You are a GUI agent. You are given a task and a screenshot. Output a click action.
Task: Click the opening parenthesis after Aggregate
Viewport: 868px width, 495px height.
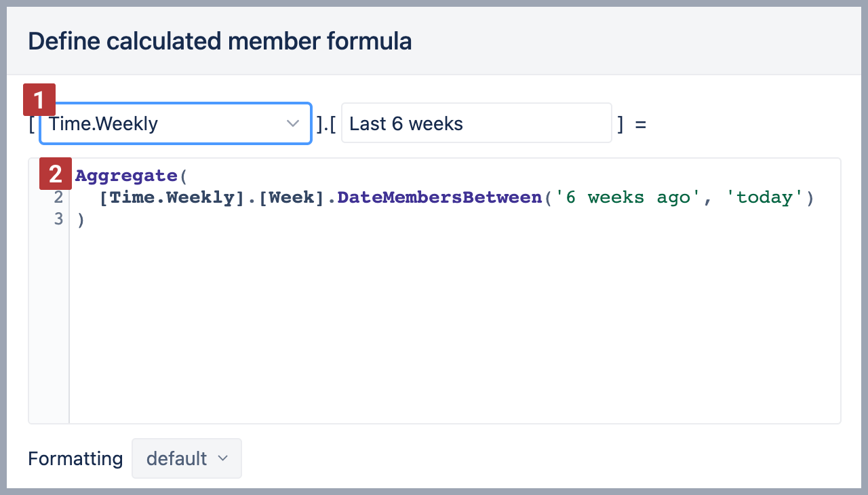click(182, 176)
